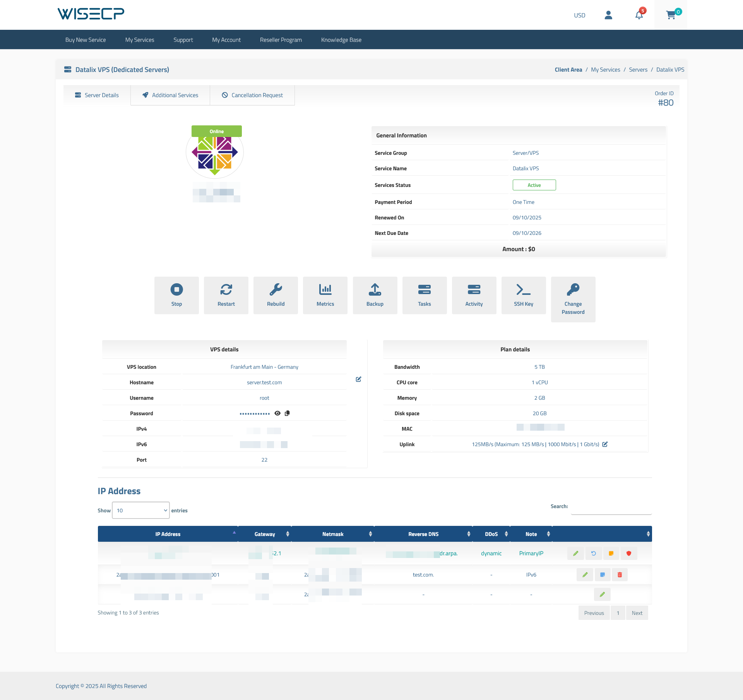Click the red shield DDoS icon
Screen dimensions: 743x700
629,553
